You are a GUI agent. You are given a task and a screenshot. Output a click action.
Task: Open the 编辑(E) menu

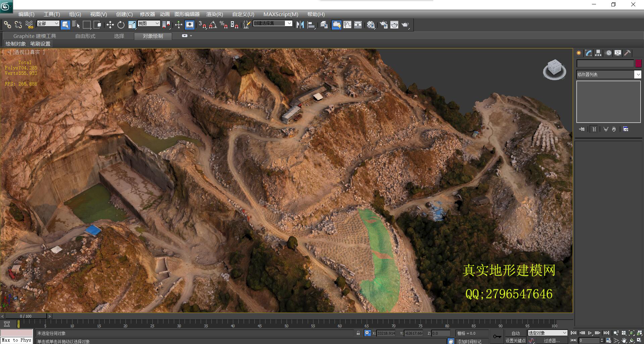pos(26,14)
